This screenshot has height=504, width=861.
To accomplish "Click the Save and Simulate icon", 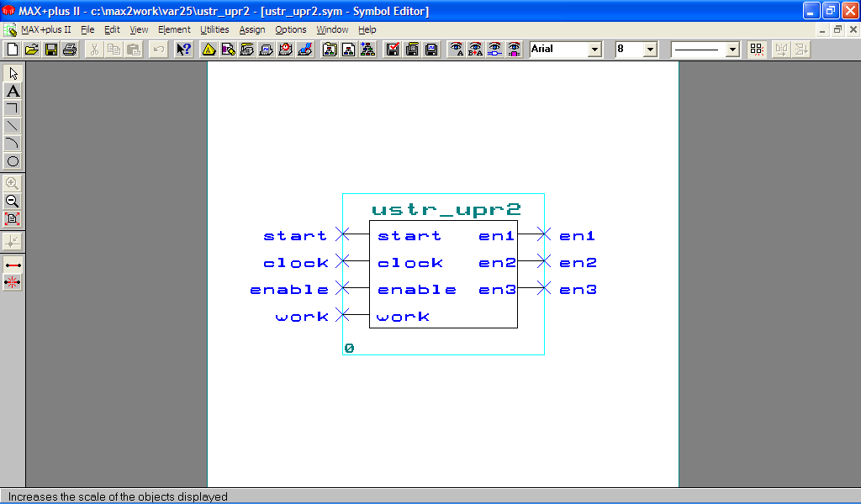I will coord(431,50).
